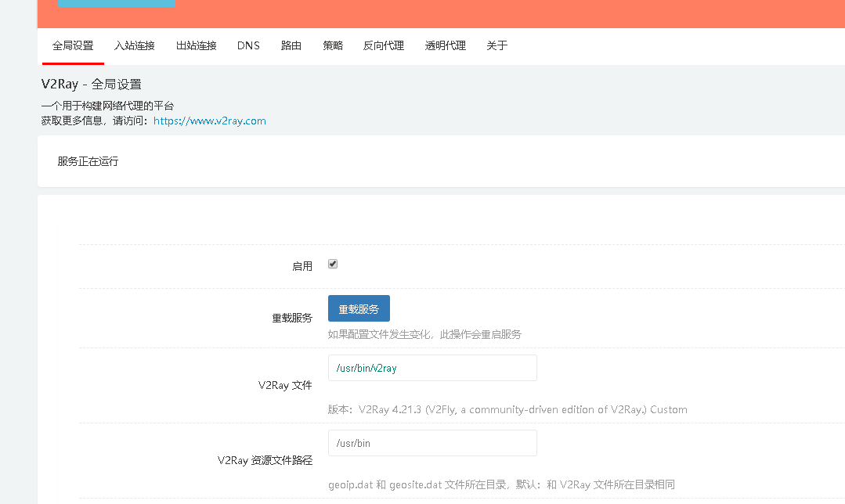Select the V2Ray version text
This screenshot has height=504, width=845.
click(507, 409)
